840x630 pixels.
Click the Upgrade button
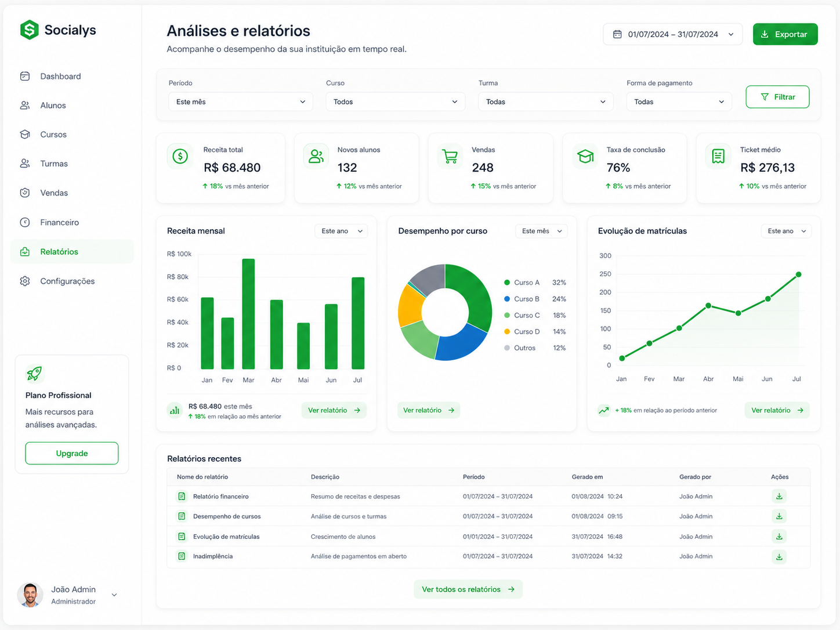72,453
